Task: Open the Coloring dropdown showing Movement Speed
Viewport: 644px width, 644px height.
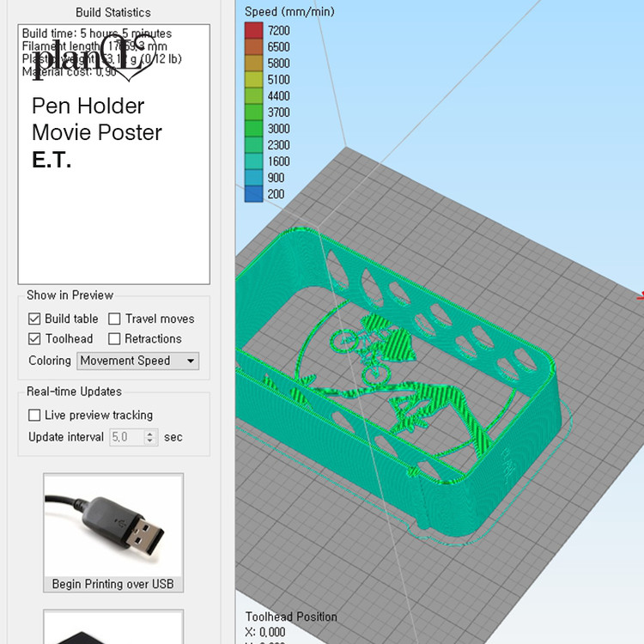Action: click(x=138, y=361)
